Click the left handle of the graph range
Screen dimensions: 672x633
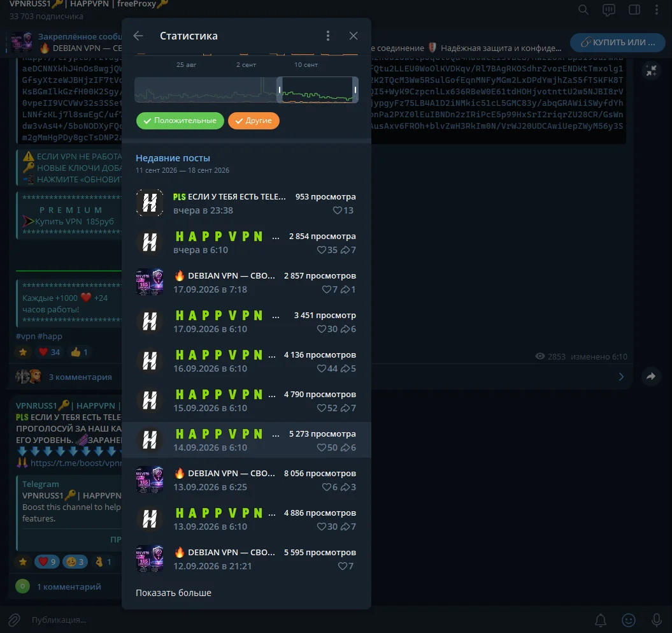(x=280, y=90)
